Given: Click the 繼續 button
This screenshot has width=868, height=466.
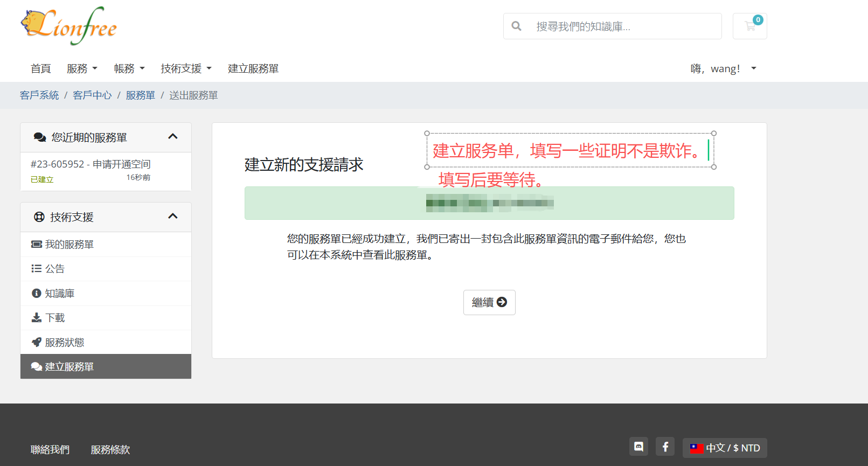Looking at the screenshot, I should [489, 302].
